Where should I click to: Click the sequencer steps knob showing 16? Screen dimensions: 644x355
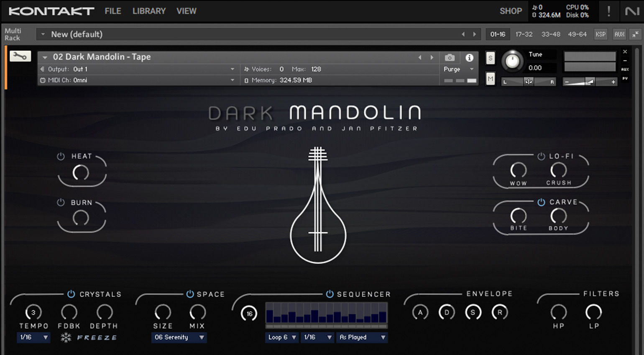[x=249, y=314]
